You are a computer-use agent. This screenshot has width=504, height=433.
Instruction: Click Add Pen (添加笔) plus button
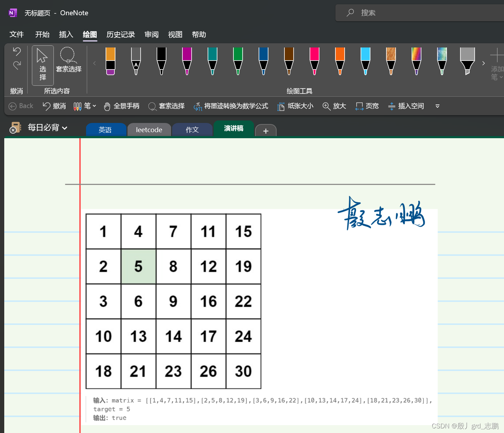pos(497,64)
